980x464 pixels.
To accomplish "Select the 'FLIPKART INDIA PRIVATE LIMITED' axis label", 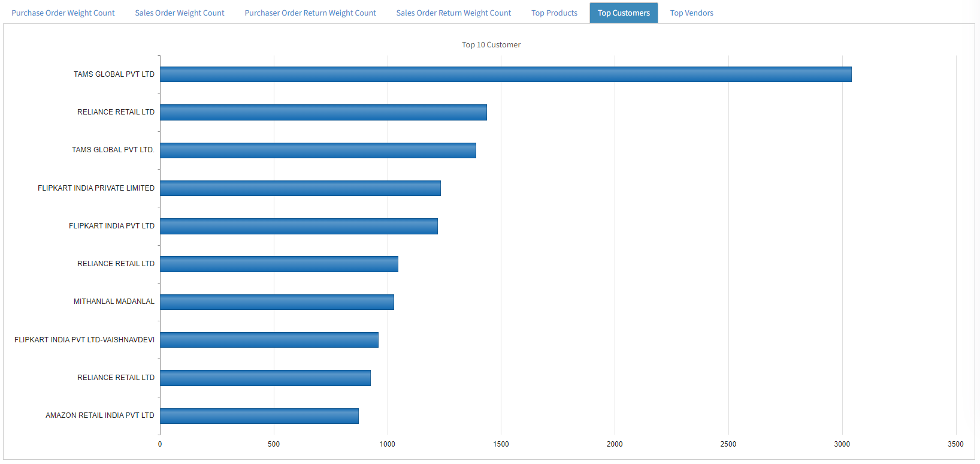I will [x=96, y=188].
